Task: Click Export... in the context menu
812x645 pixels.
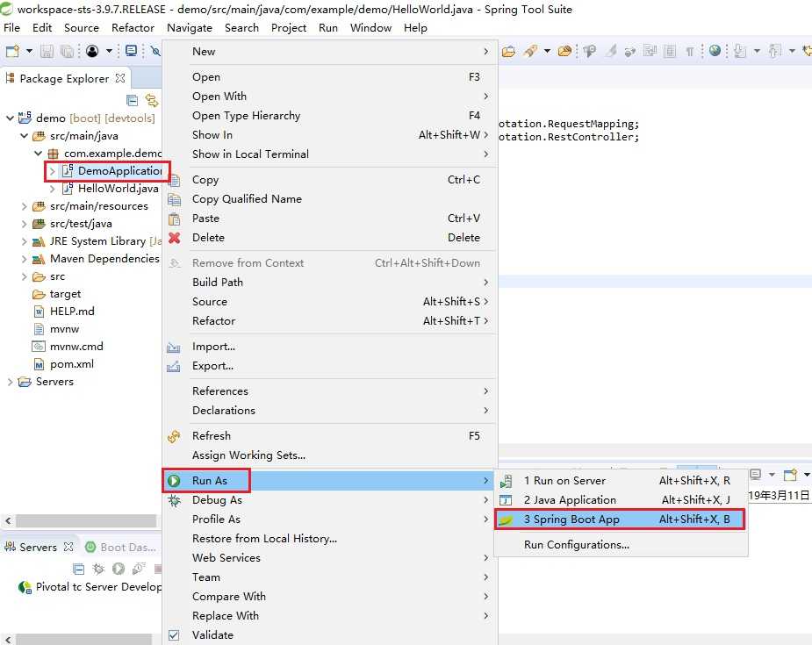Action: (330, 365)
